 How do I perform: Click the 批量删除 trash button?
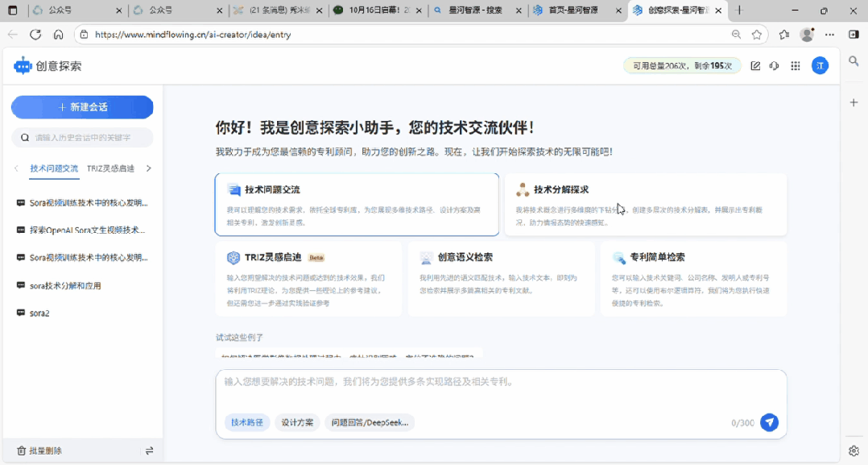[39, 450]
